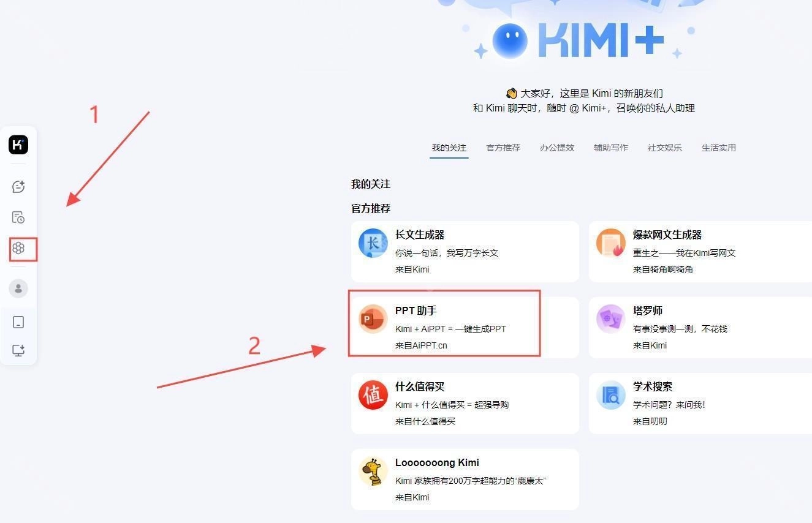Open the 爆款网文生成器 card
Screen dimensions: 812x523
tap(700, 252)
